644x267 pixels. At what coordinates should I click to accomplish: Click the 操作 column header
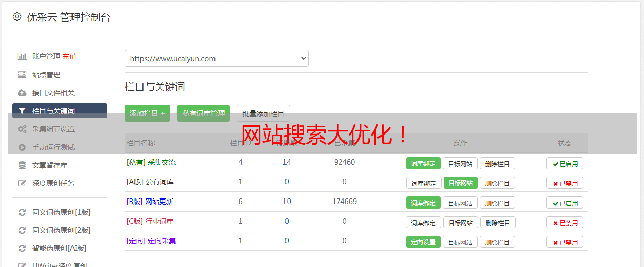pyautogui.click(x=460, y=143)
